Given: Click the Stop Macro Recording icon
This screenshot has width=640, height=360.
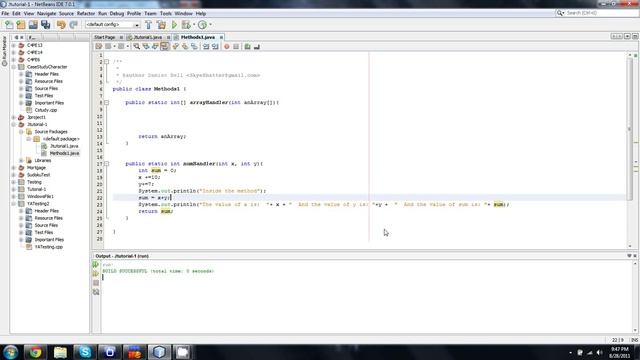Looking at the screenshot, I should [236, 47].
